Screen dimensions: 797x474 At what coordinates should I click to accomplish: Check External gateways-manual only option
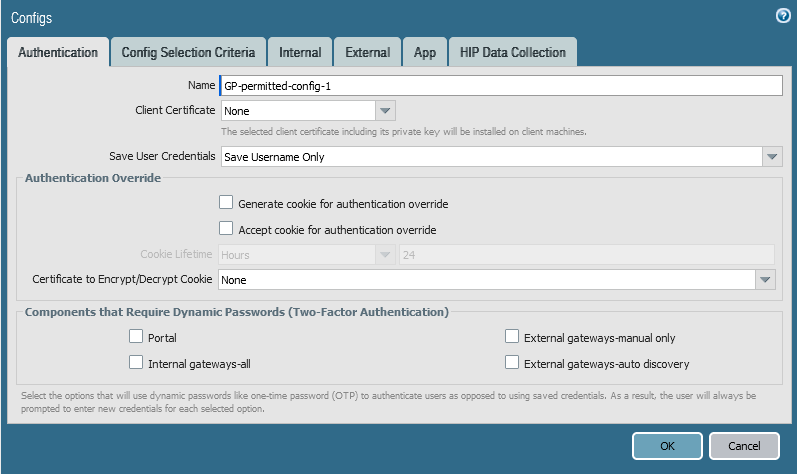pyautogui.click(x=513, y=337)
